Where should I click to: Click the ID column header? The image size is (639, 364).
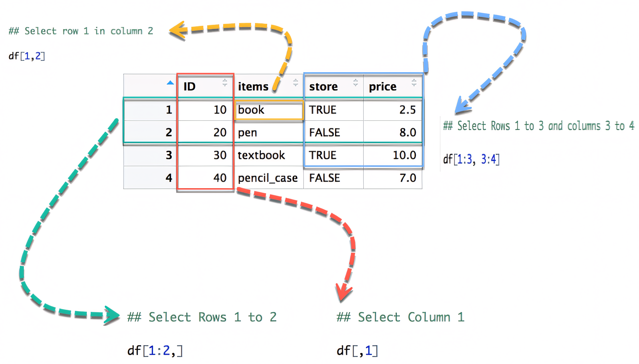[190, 87]
